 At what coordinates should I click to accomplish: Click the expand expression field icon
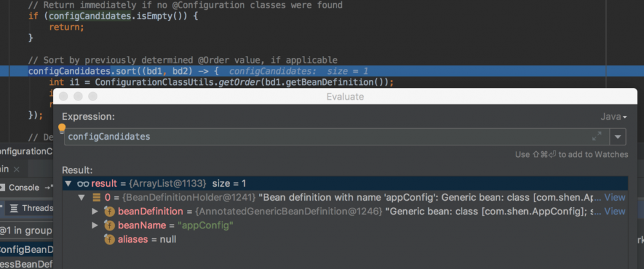pyautogui.click(x=596, y=136)
